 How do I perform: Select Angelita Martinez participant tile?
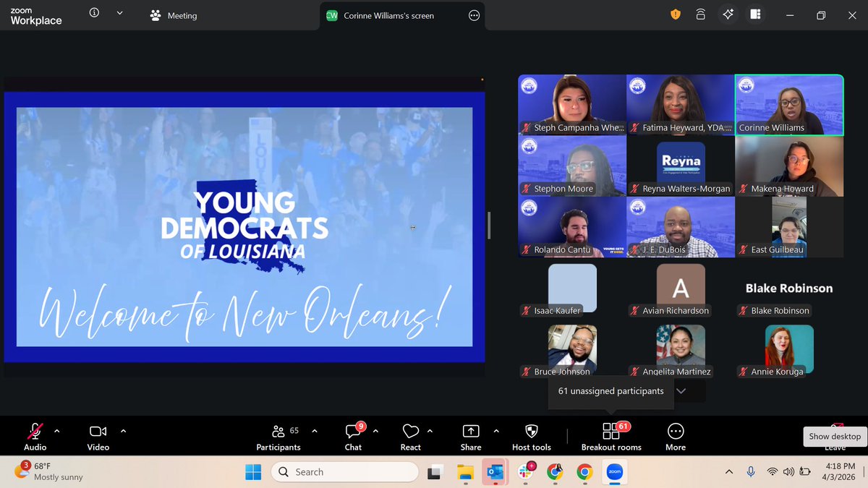tap(681, 349)
